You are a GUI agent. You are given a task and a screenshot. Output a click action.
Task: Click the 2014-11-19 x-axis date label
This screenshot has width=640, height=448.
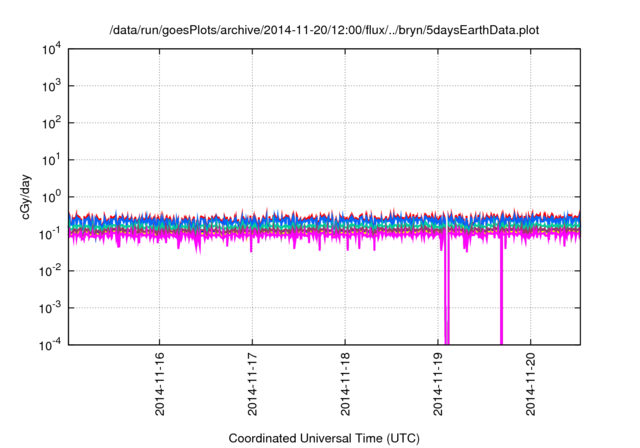click(438, 384)
